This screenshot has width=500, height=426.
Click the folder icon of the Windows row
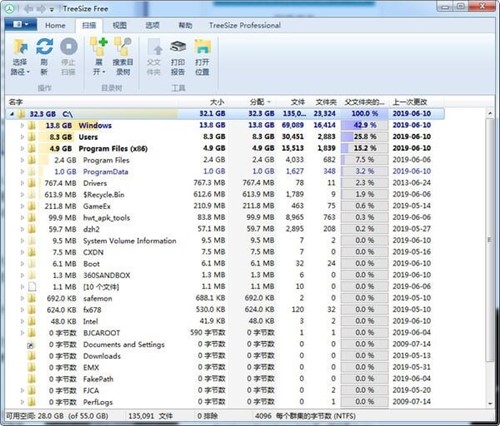pos(32,125)
